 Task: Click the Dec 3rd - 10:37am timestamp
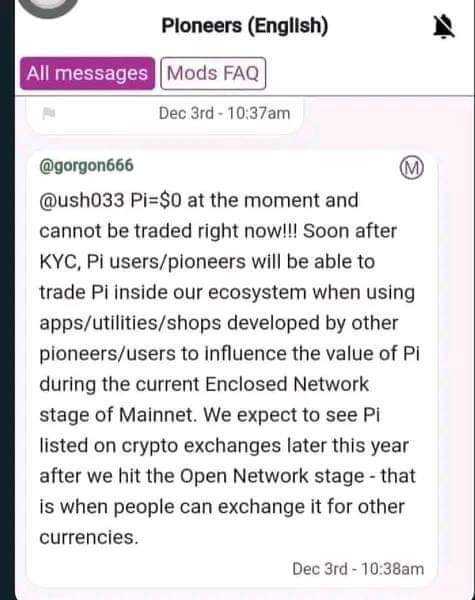(224, 113)
